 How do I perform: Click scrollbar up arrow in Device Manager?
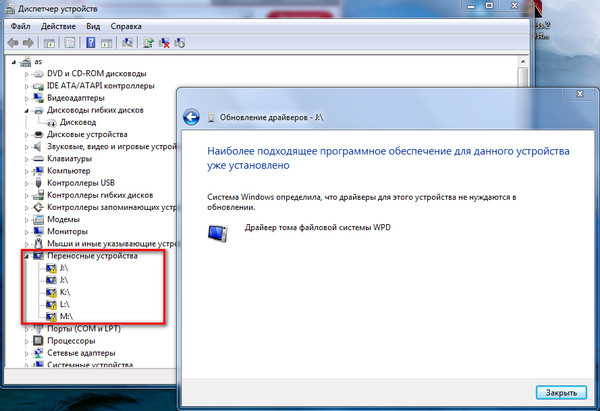[x=523, y=62]
